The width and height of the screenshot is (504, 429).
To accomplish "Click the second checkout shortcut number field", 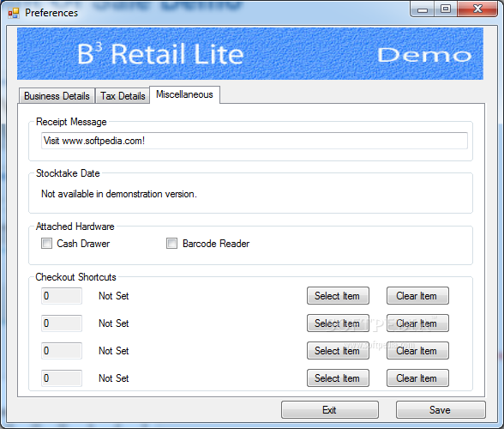I will tap(62, 323).
